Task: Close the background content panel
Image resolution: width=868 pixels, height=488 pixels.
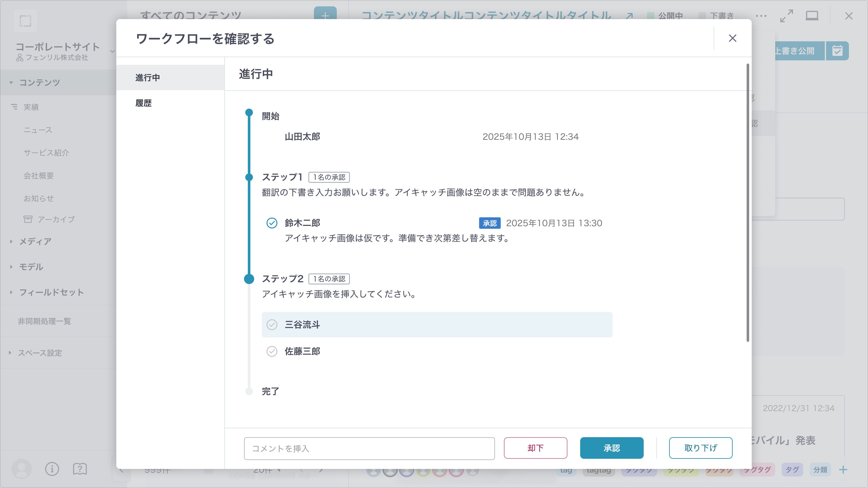Action: [x=849, y=16]
